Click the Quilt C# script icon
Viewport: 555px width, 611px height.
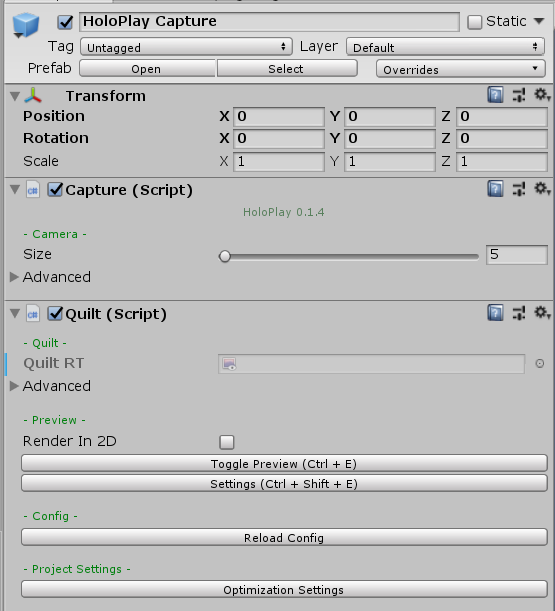click(33, 314)
